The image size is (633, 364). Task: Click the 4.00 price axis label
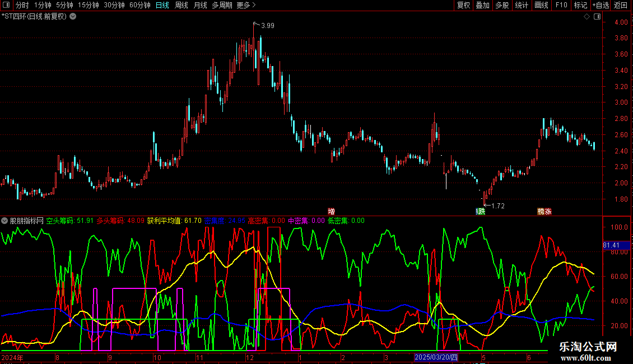pos(621,22)
